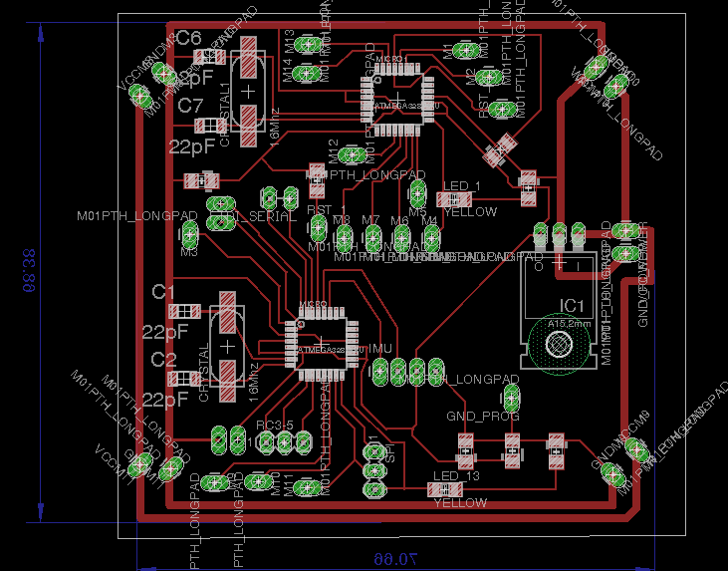Click the CRYSTAL1 16MHz crystal footprint
Image resolution: width=728 pixels, height=571 pixels.
point(248,92)
